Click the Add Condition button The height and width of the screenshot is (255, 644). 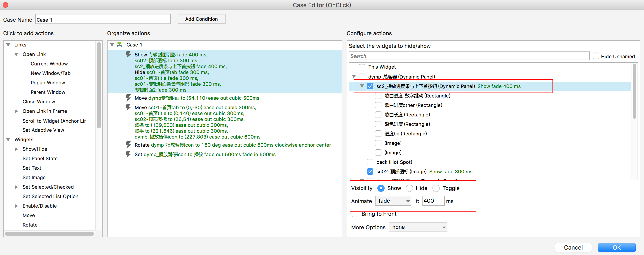[201, 19]
